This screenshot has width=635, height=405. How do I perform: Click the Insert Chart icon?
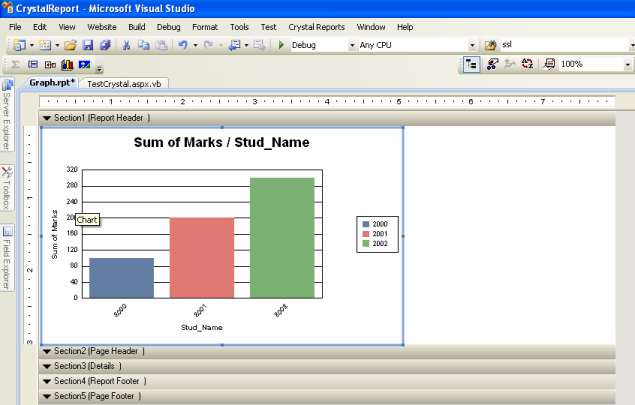coord(66,64)
